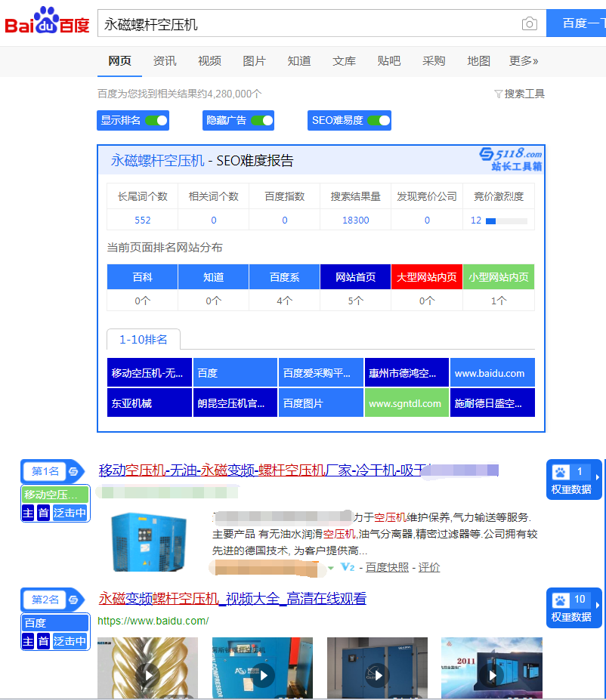Open first result title 移动空压机-无油
The width and height of the screenshot is (606, 700).
(x=298, y=470)
